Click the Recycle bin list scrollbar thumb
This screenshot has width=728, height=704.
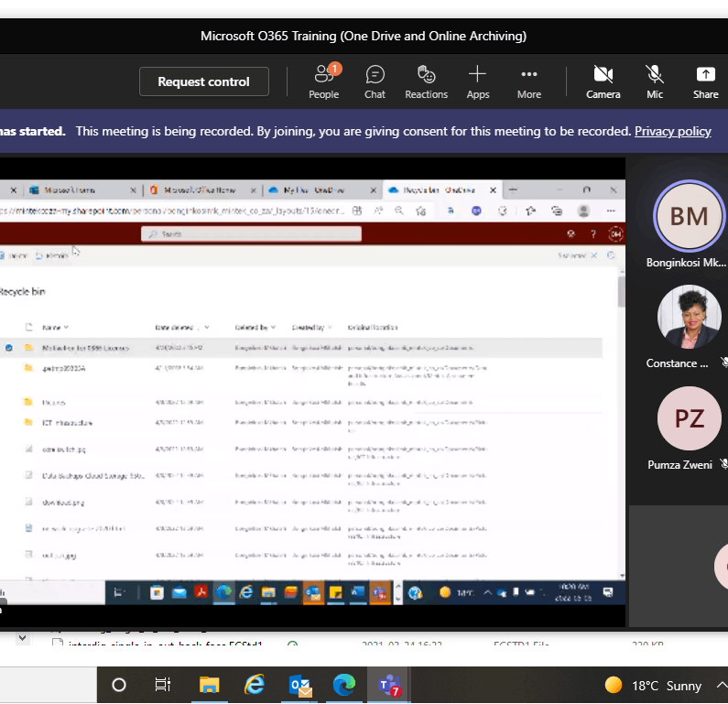[622, 291]
